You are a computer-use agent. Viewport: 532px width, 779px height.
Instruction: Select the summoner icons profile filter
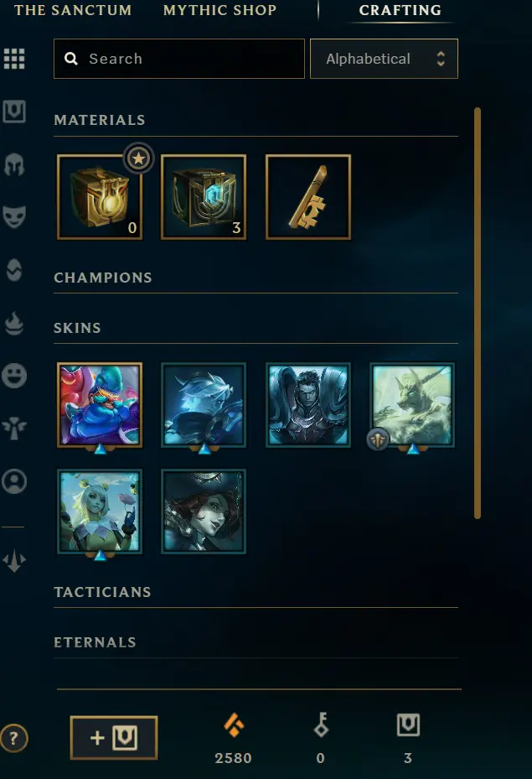click(14, 481)
